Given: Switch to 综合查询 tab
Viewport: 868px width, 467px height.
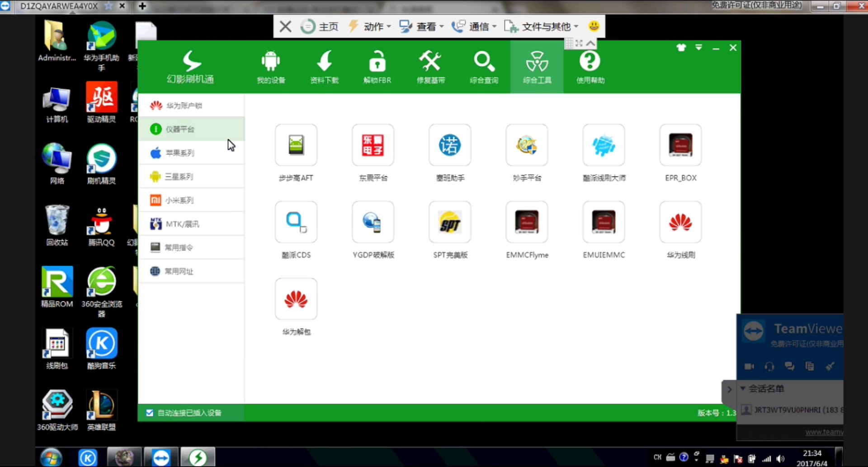Looking at the screenshot, I should click(484, 67).
